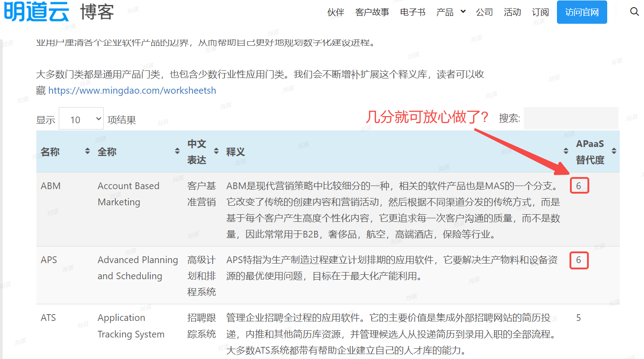This screenshot has height=359, width=644.
Task: Click the ABM definition text
Action: pyautogui.click(x=393, y=210)
